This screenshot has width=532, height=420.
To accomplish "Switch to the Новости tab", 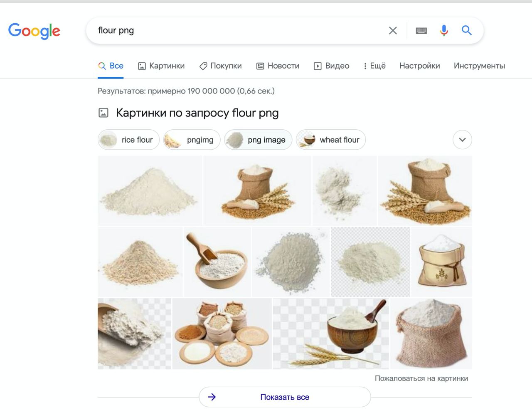I will [278, 66].
